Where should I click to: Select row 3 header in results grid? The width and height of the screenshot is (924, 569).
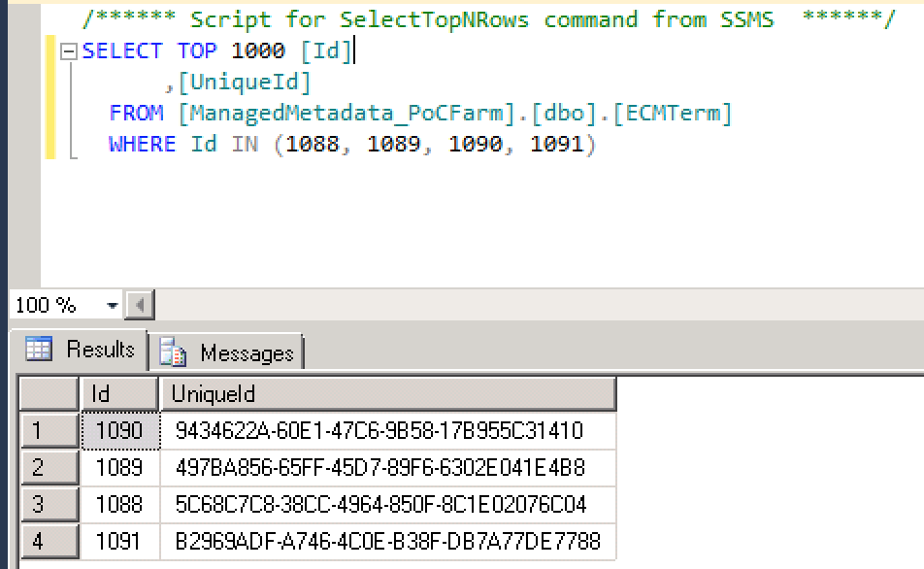tap(49, 504)
